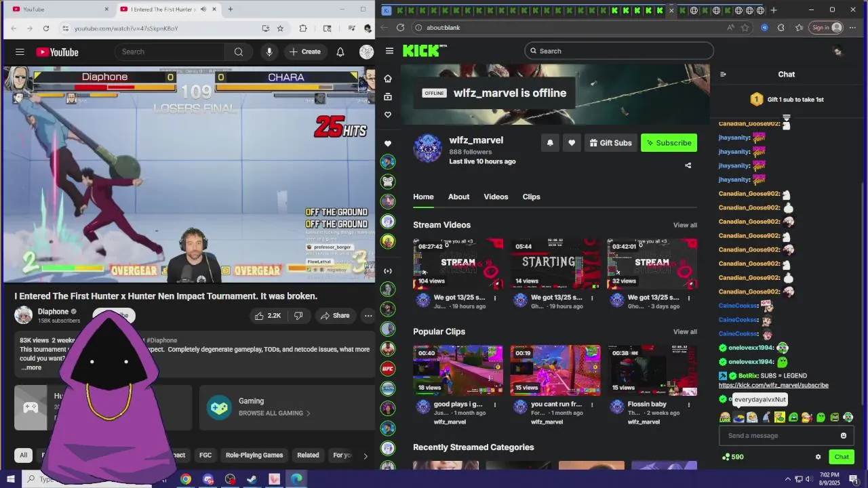The width and height of the screenshot is (868, 488).
Task: Toggle notification bell for wlfz_marvel
Action: (x=550, y=143)
